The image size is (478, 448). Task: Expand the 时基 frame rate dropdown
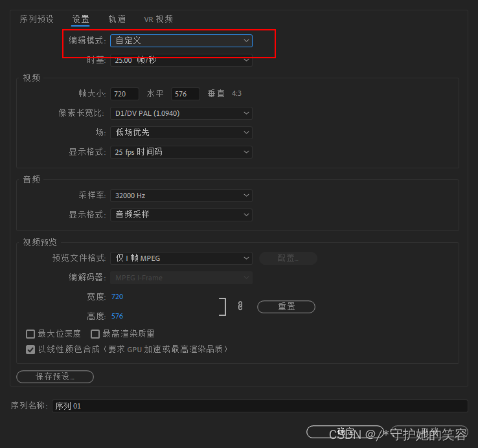click(181, 60)
